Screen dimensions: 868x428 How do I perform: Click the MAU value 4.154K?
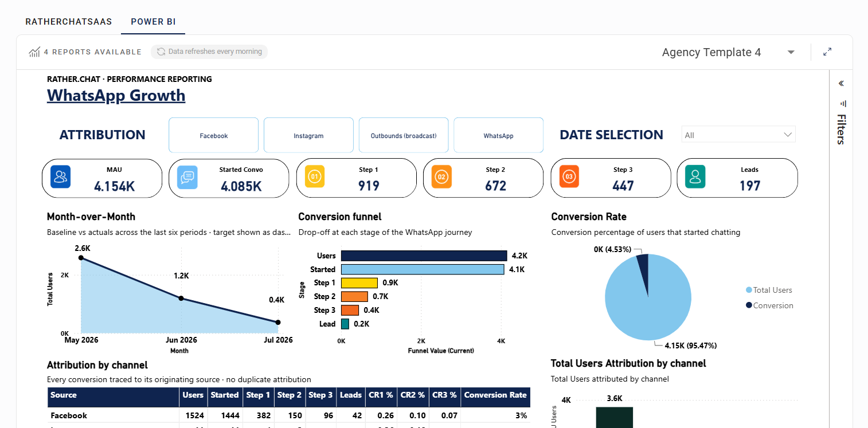click(x=114, y=186)
